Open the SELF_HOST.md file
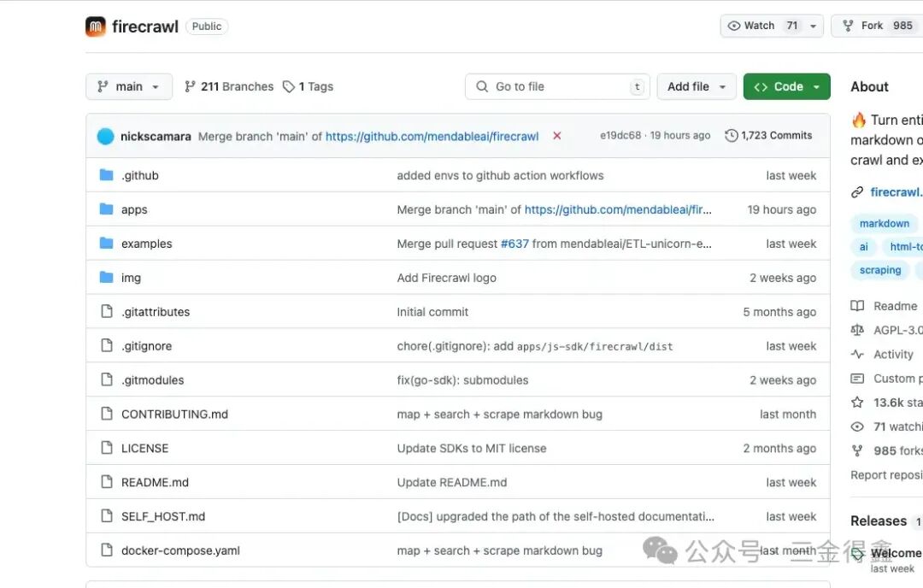This screenshot has height=588, width=923. (x=163, y=517)
